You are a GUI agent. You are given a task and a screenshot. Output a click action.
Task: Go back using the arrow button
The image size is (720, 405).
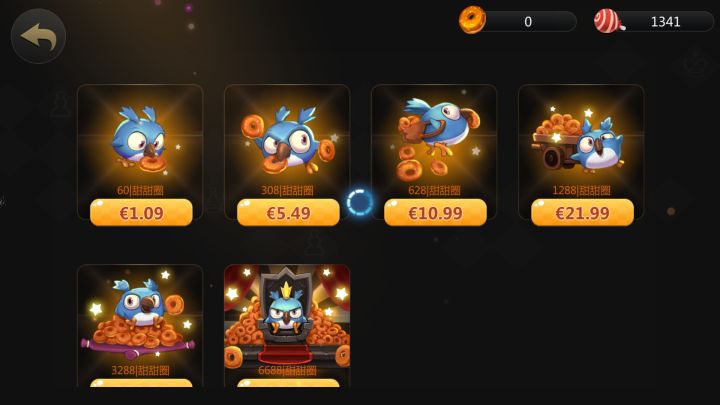tap(38, 36)
